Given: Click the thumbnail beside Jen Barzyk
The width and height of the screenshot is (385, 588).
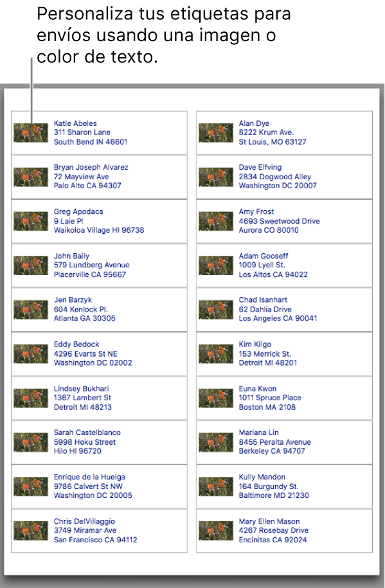Looking at the screenshot, I should tap(31, 309).
